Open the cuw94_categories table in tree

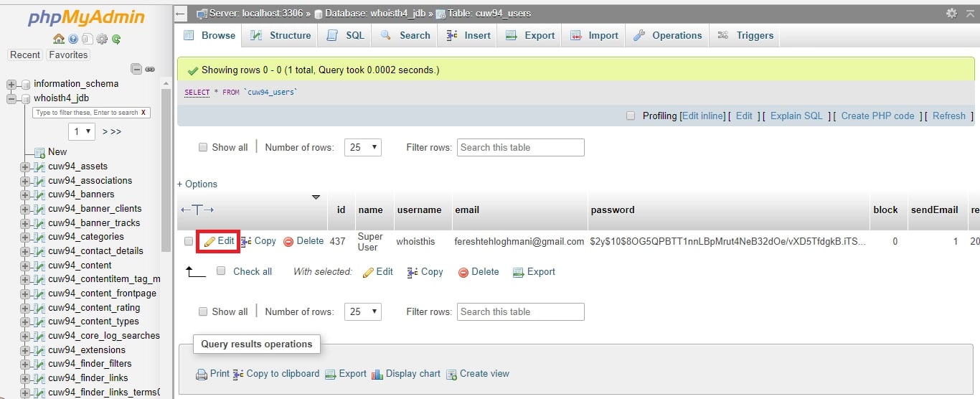pos(86,237)
